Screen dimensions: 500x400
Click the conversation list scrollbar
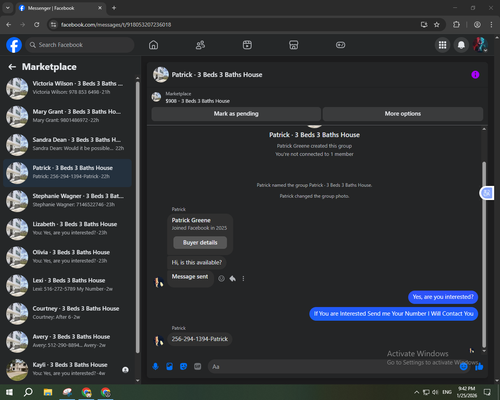tap(137, 217)
